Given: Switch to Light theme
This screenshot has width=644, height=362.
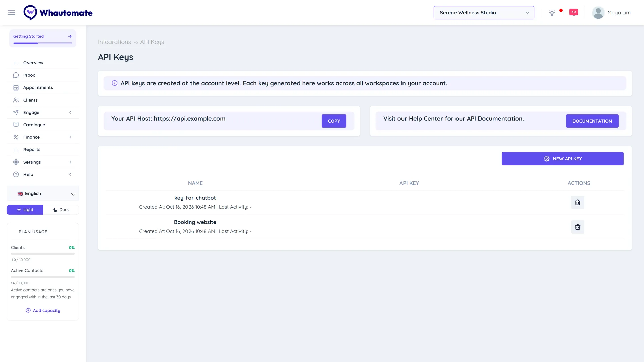Looking at the screenshot, I should click(25, 210).
